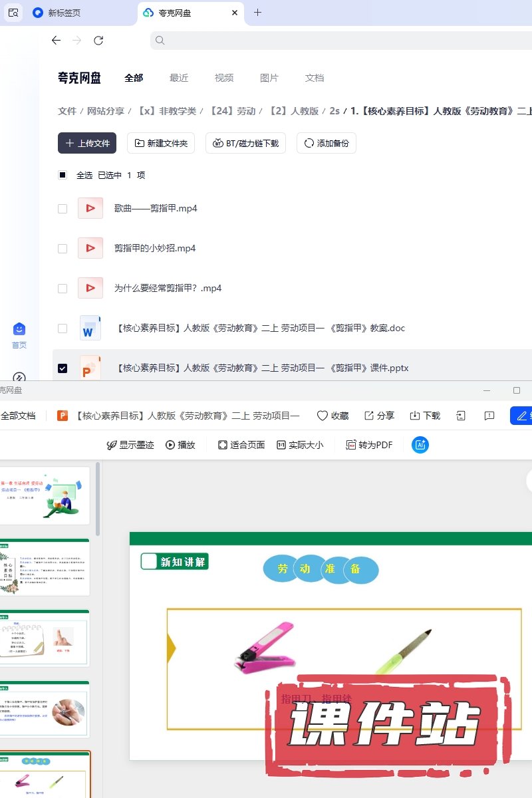Open the 【24】劳动 breadcrumb folder
The width and height of the screenshot is (532, 798).
coord(233,111)
